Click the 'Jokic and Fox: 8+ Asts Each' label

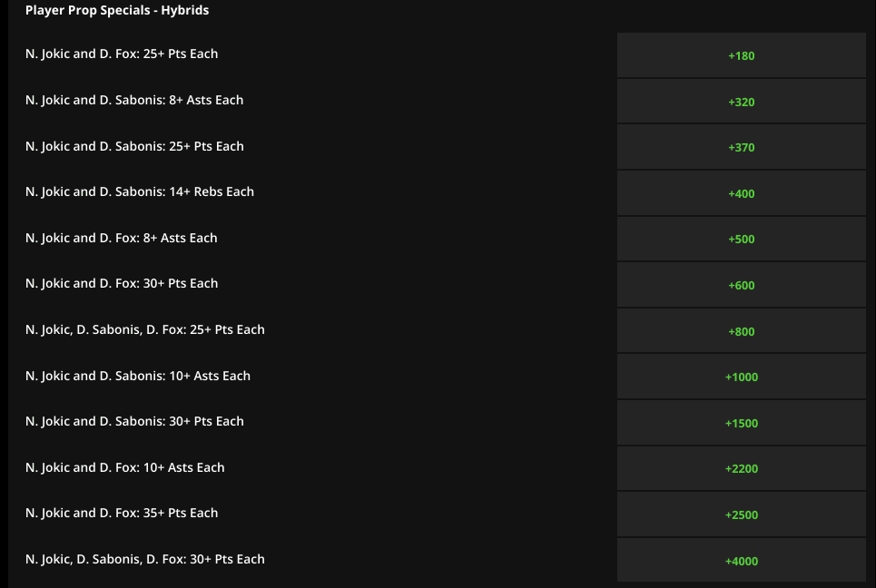[122, 238]
